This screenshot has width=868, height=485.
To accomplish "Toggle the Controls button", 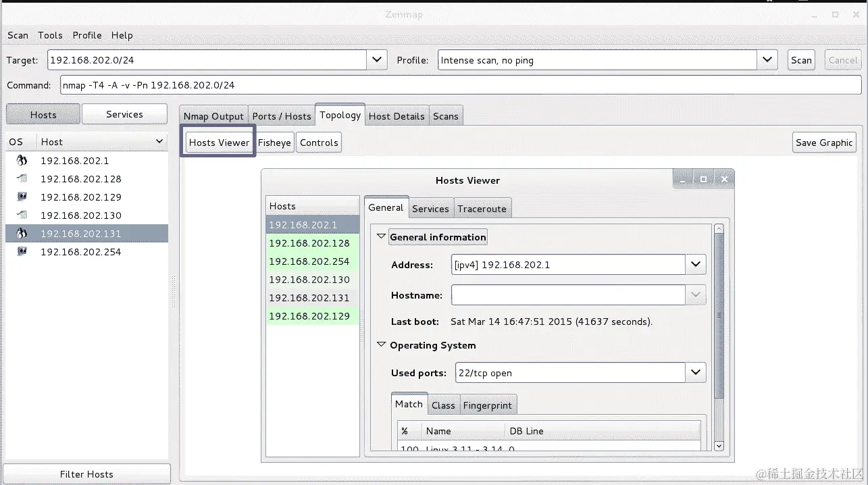I will coord(319,143).
